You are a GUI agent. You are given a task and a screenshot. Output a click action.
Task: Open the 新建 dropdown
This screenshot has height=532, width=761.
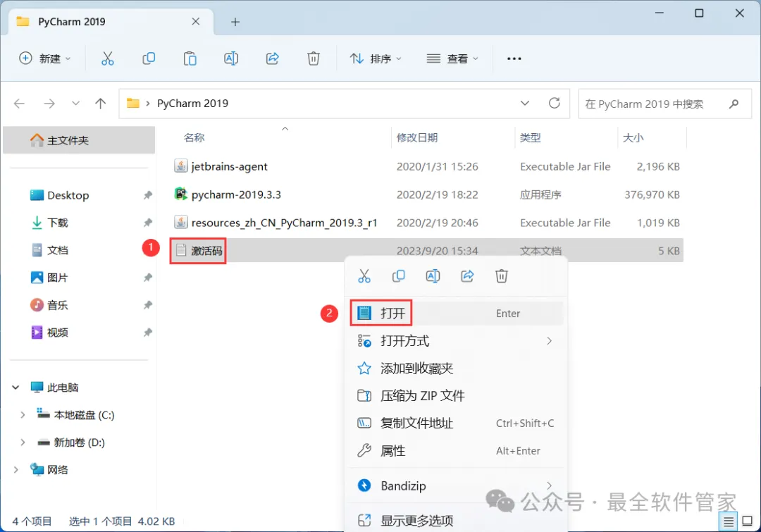coord(44,58)
